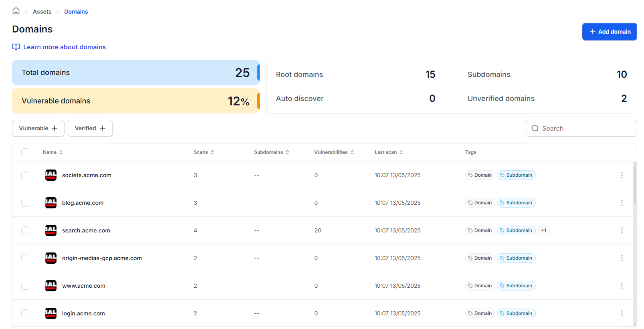Open Learn more about domains link
This screenshot has height=329, width=644.
tap(65, 47)
